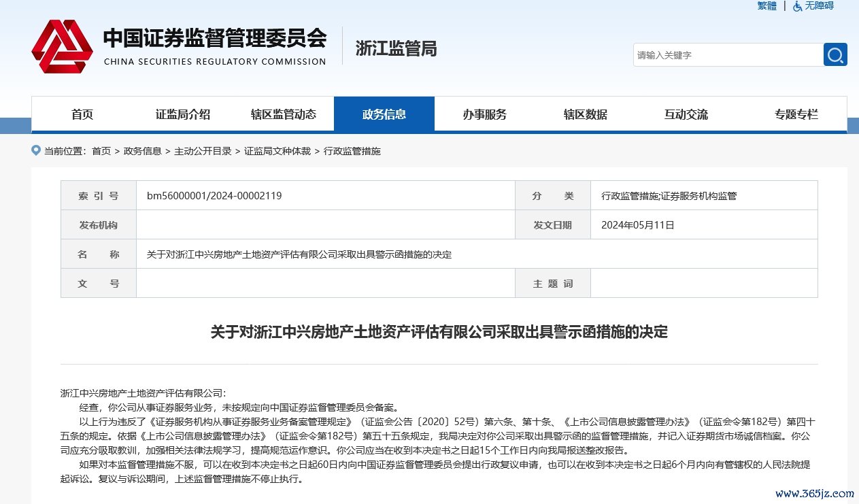The height and width of the screenshot is (504, 859).
Task: Click the red CSRC logo emblem
Action: (62, 46)
